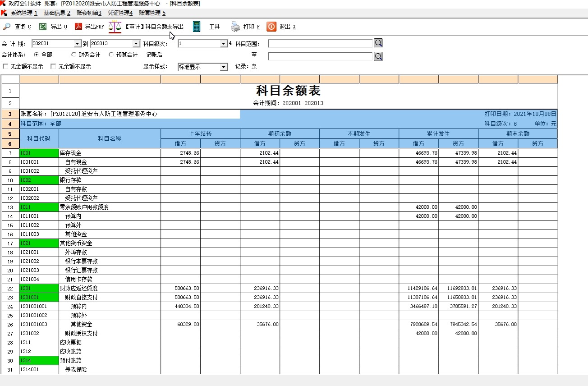Click row number 22 header
588x386 pixels.
pos(10,288)
